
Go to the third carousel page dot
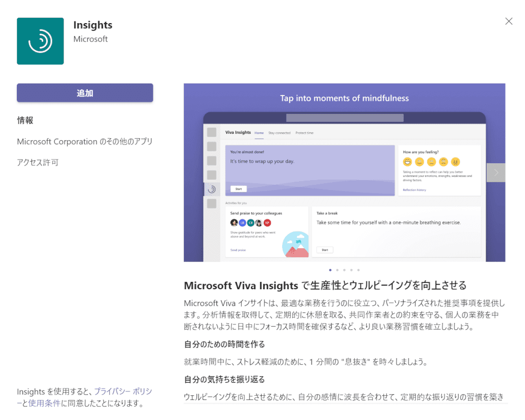click(344, 270)
